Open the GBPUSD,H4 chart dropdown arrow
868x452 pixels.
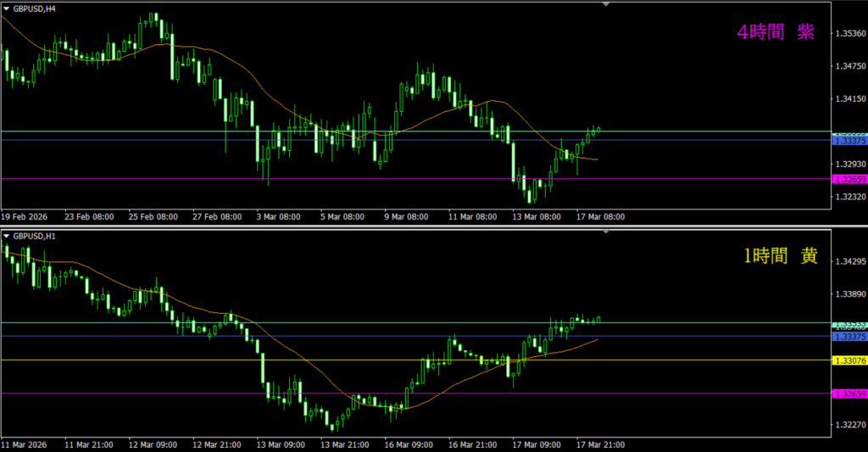coord(7,8)
